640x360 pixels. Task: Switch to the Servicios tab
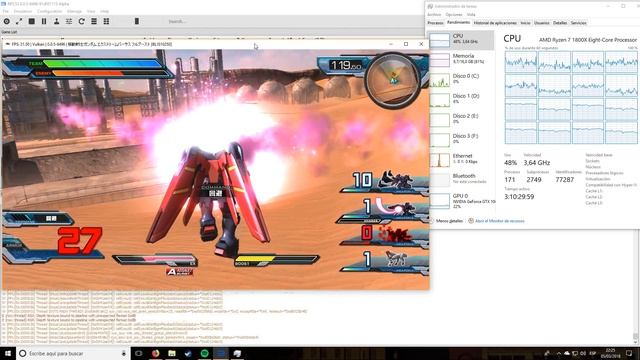(x=578, y=23)
